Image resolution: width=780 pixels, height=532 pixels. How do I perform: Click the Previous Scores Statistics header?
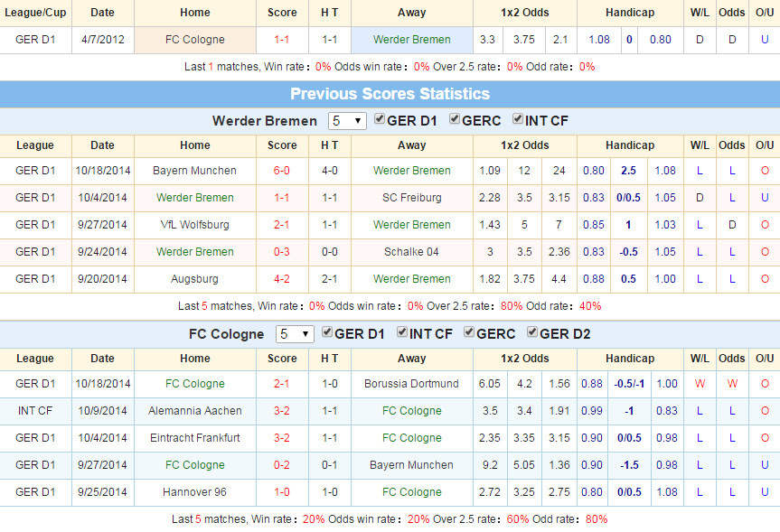390,93
